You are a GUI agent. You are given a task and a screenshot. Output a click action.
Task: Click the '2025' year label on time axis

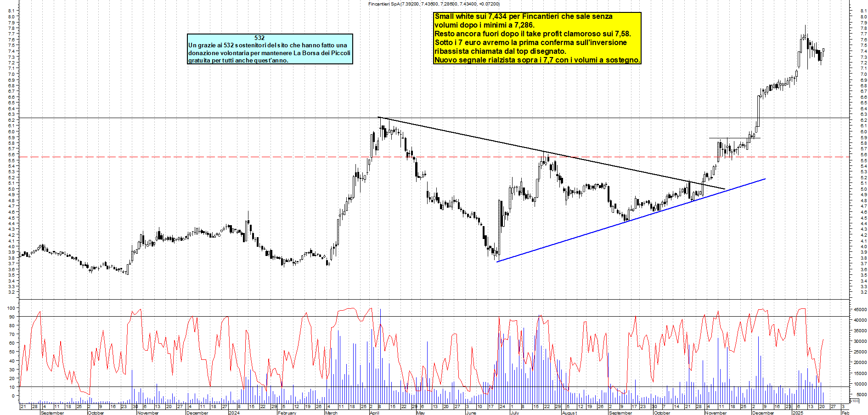coord(798,413)
